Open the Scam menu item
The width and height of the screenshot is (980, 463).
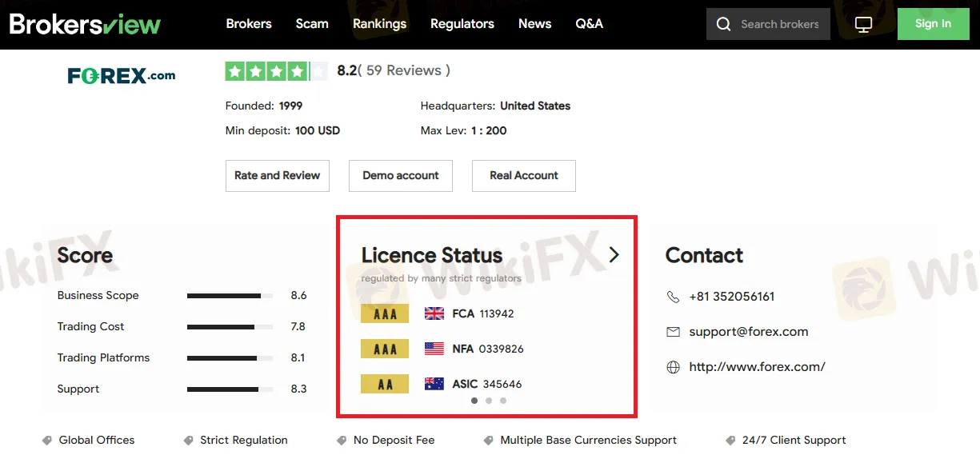[312, 24]
